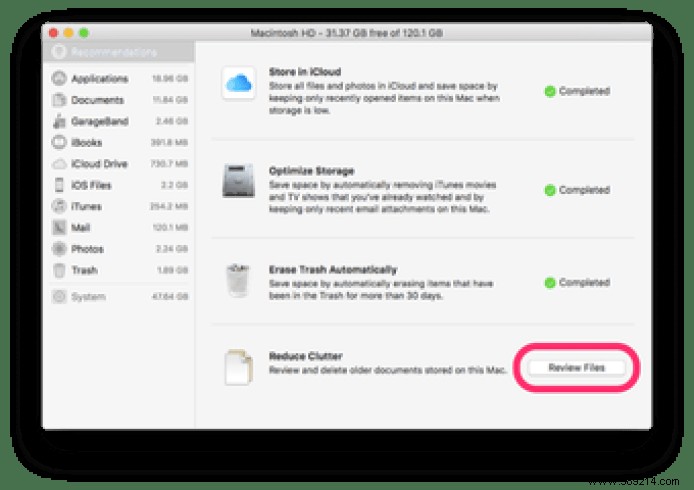
Task: Click the Photos flower icon
Action: (x=59, y=249)
